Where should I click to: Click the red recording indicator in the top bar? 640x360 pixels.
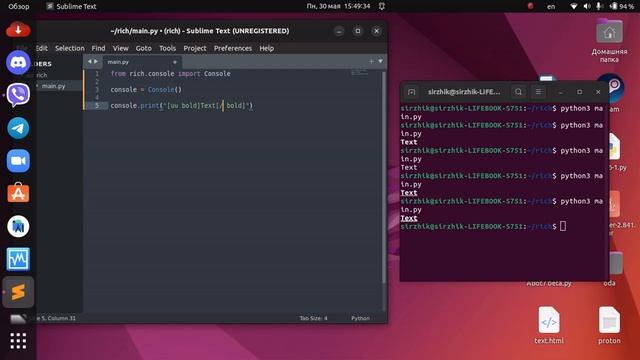click(x=530, y=6)
